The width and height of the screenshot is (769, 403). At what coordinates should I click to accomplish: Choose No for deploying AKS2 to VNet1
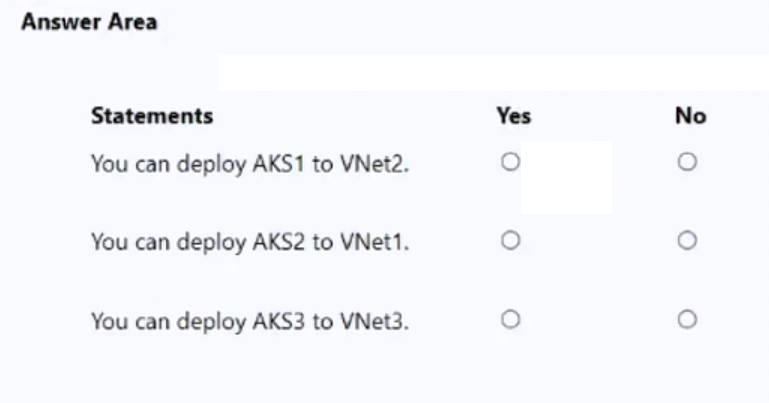pyautogui.click(x=687, y=241)
